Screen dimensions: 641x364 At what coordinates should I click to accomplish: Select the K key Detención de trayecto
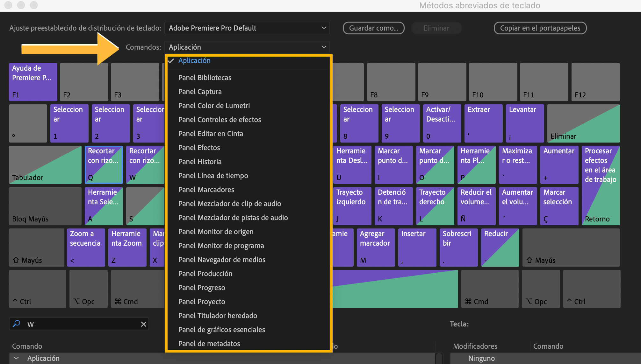tap(394, 206)
